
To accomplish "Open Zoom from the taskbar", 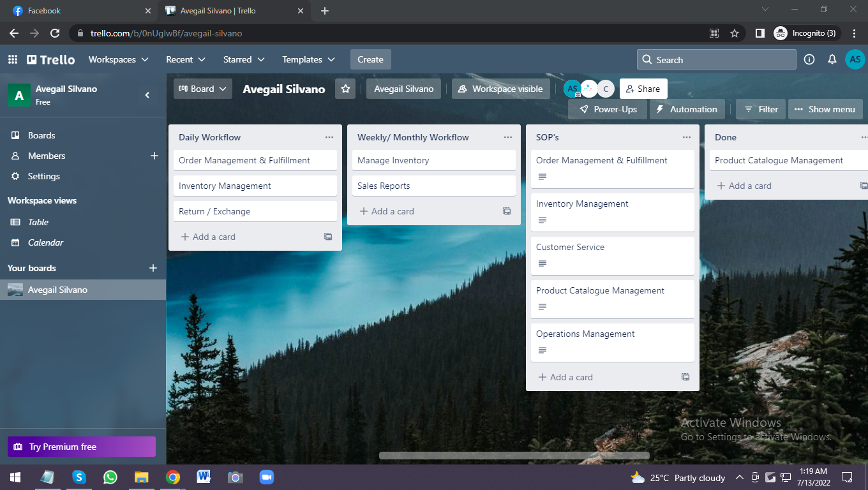I will (x=266, y=477).
